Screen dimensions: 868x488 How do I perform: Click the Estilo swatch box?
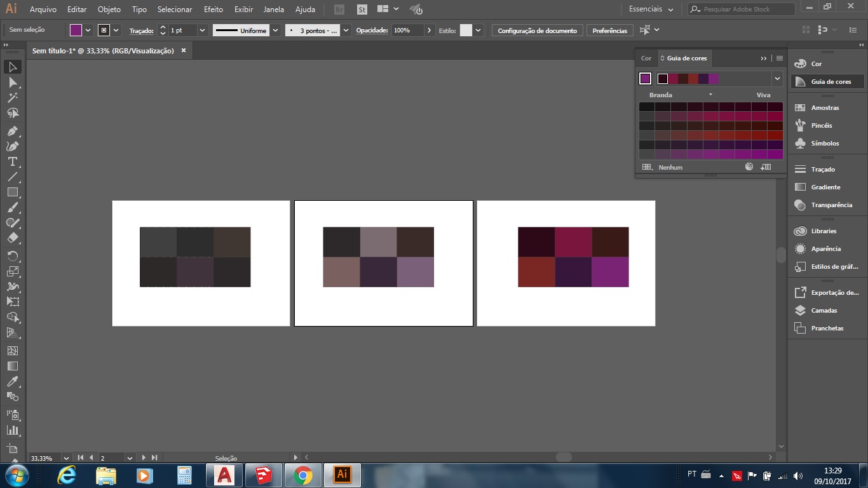466,30
